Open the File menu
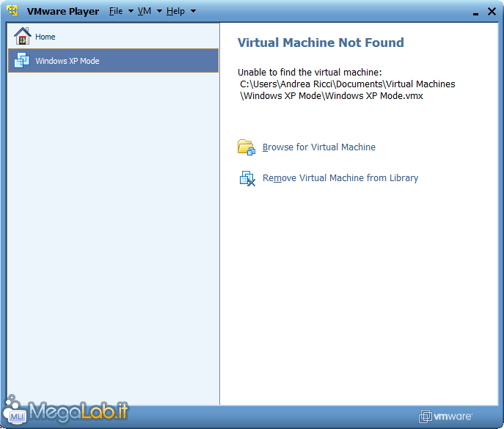 tap(116, 11)
